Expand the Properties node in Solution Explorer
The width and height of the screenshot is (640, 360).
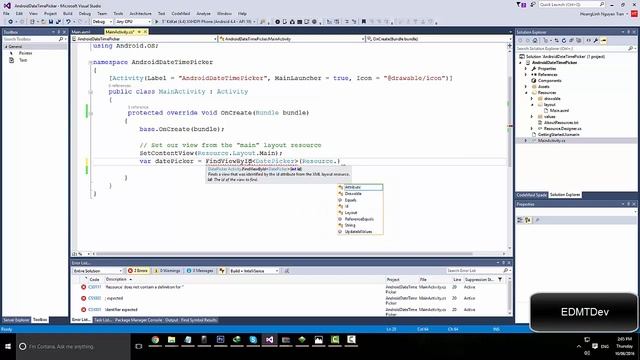coord(526,69)
